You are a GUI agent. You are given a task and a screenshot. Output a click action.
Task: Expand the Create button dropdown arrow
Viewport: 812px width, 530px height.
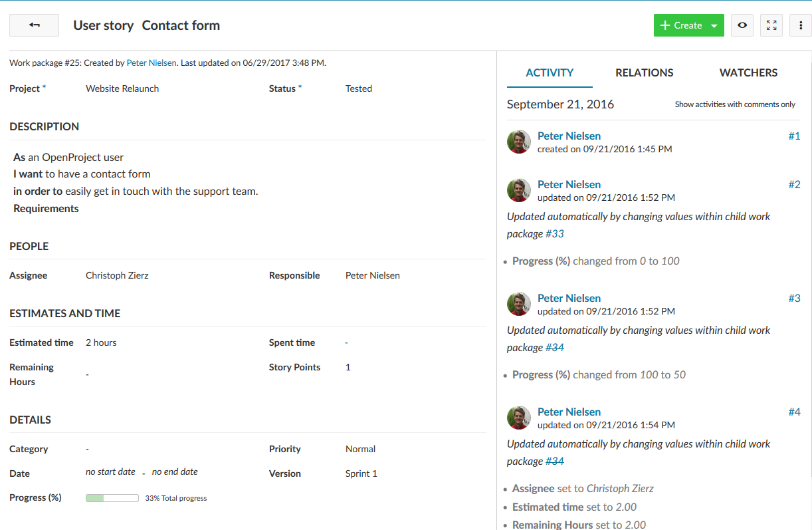click(712, 25)
